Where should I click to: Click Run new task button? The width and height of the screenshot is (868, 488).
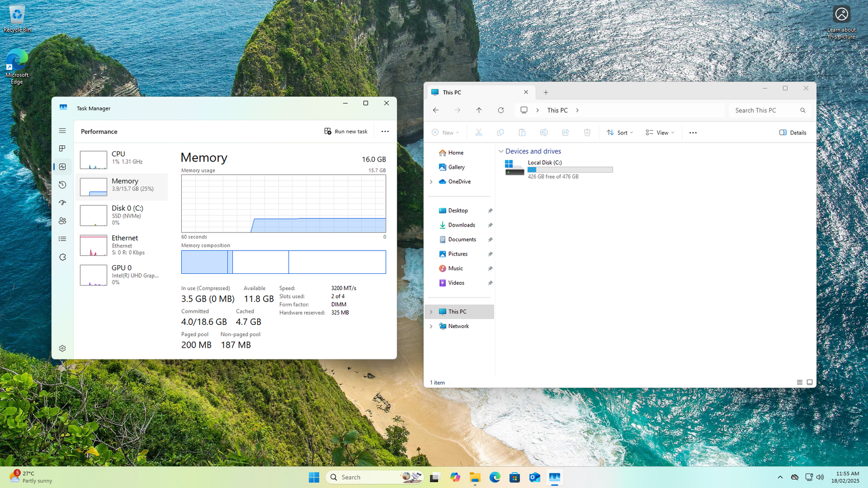346,131
